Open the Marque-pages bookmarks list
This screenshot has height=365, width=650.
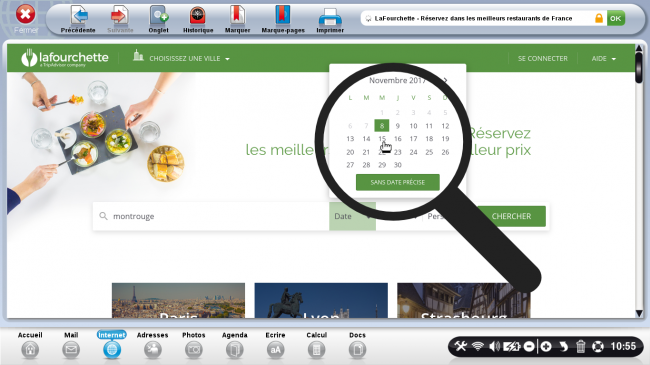[x=283, y=19]
